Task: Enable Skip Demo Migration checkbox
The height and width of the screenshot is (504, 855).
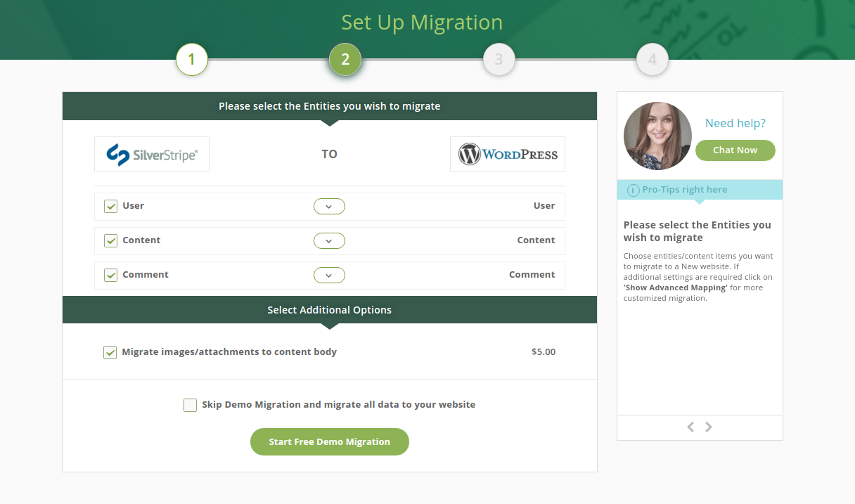Action: 190,405
